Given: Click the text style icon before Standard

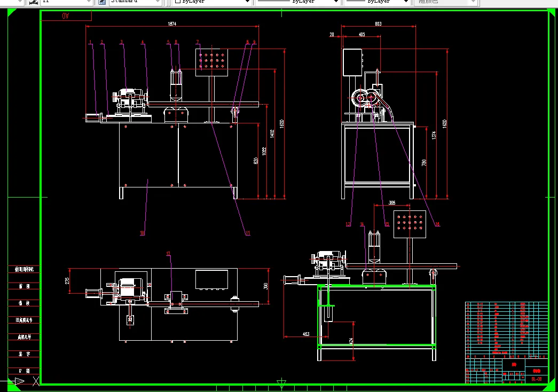Looking at the screenshot, I should pos(102,2).
